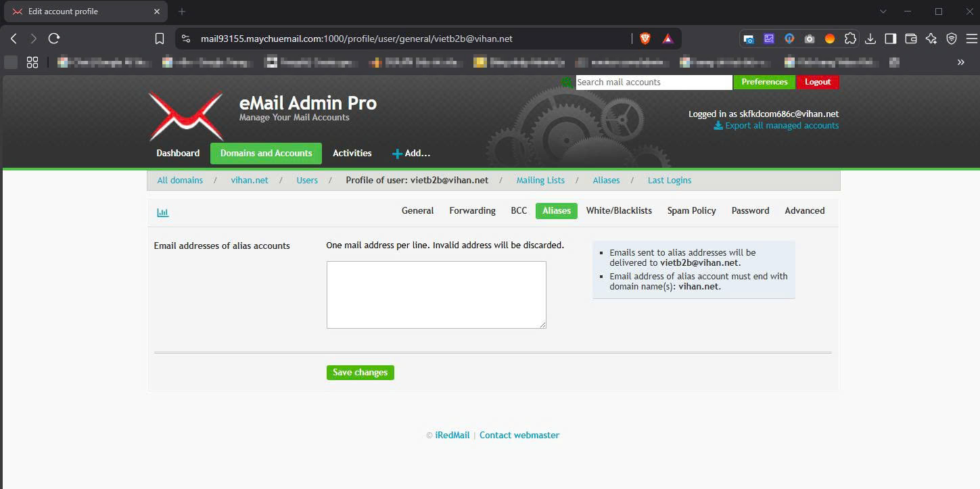The width and height of the screenshot is (980, 489).
Task: Open the screenshot window extension icon
Action: pos(749,39)
